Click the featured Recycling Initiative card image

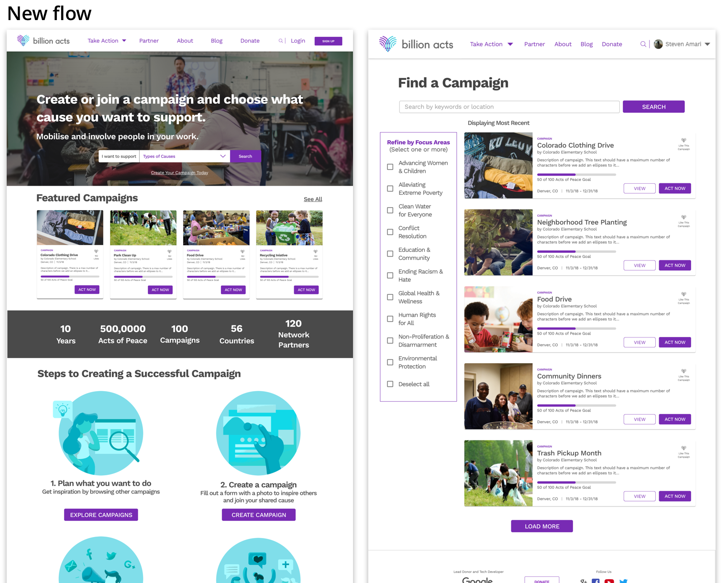[289, 228]
